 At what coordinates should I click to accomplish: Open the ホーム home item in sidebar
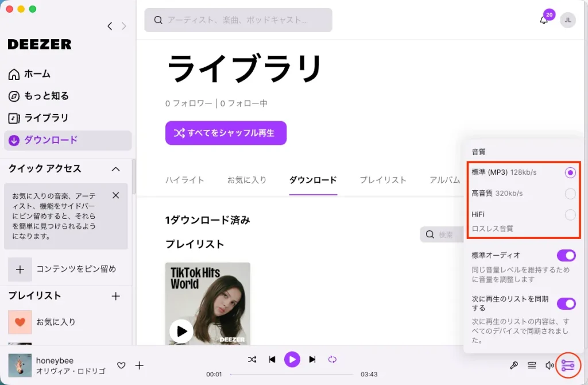pos(29,74)
